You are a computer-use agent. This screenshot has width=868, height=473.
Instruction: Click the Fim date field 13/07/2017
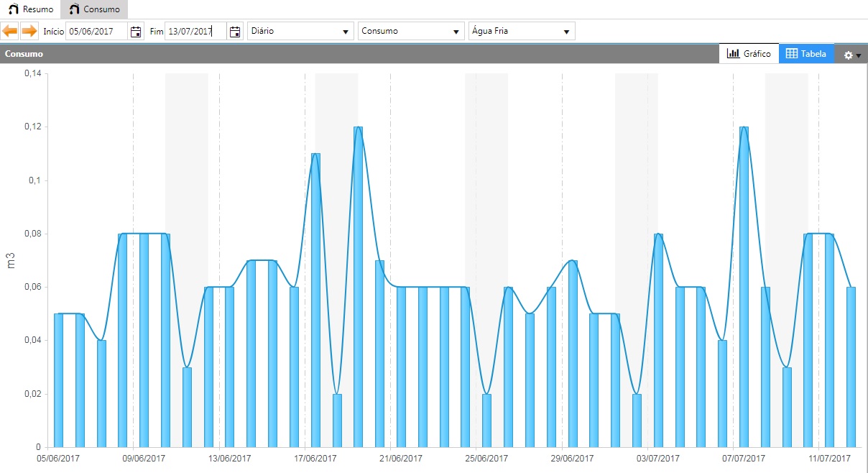(196, 31)
